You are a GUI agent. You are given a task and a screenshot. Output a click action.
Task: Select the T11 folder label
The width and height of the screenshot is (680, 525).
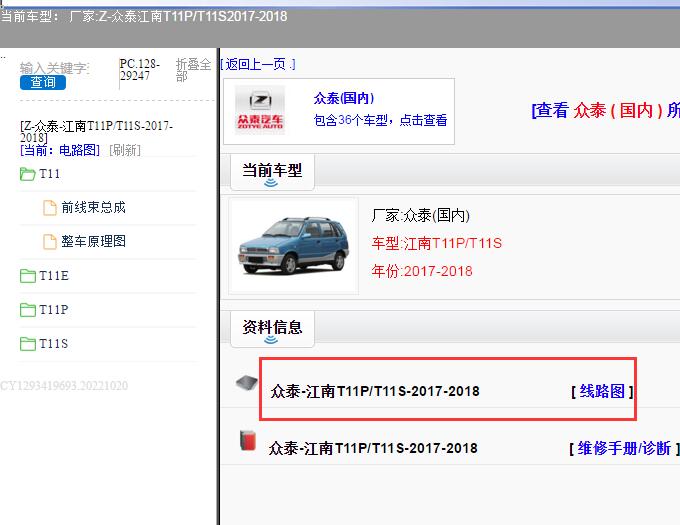pyautogui.click(x=49, y=173)
